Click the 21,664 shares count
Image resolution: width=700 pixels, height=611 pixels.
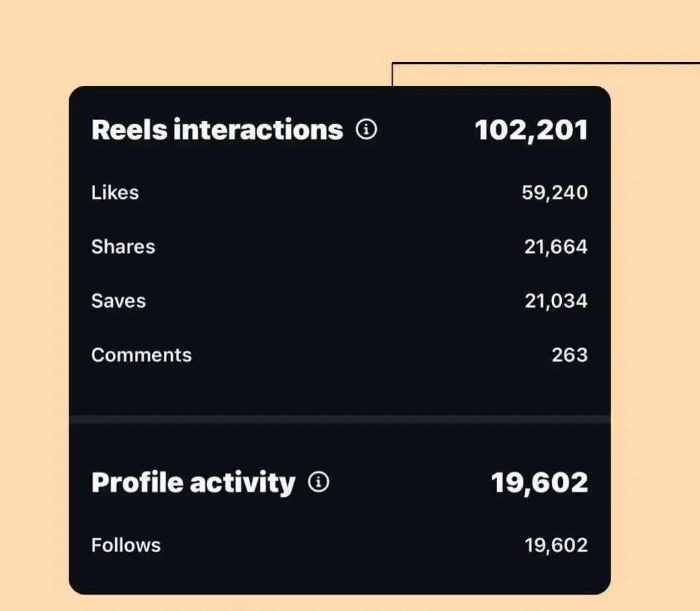pyautogui.click(x=556, y=247)
